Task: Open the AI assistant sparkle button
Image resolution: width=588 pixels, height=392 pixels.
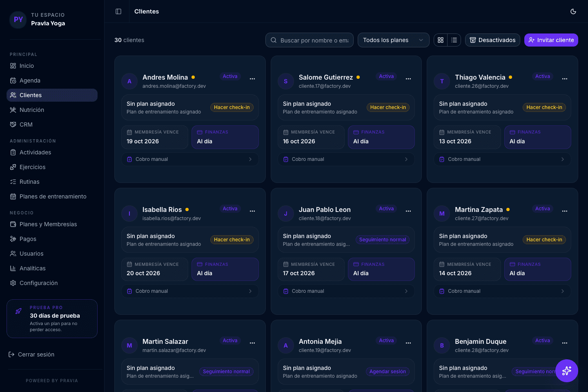Action: tap(567, 371)
